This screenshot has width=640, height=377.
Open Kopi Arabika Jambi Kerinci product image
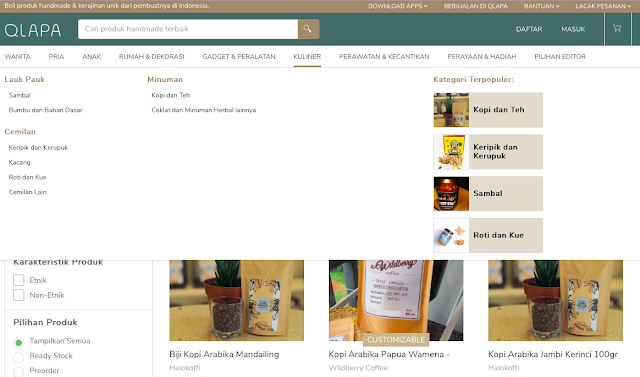(556, 301)
